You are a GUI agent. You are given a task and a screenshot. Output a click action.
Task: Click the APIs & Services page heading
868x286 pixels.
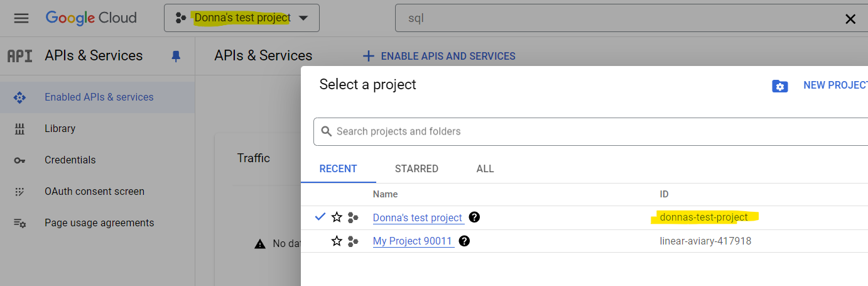(263, 55)
